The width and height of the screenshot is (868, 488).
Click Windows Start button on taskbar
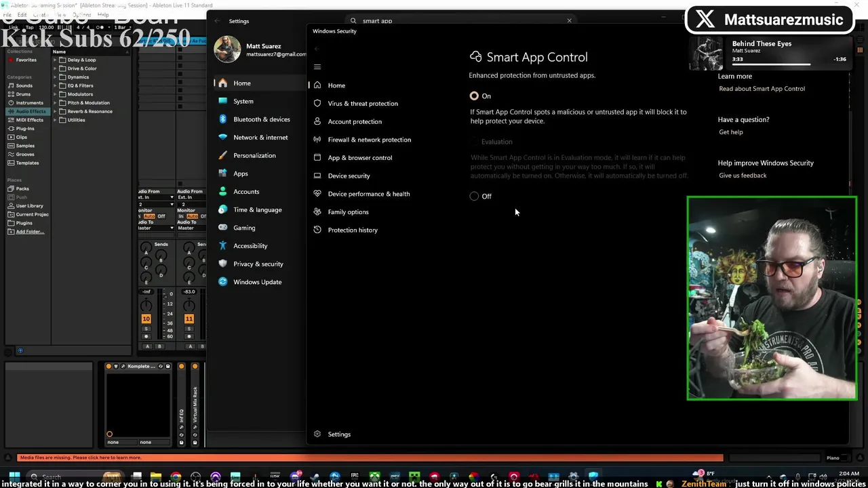click(x=14, y=476)
